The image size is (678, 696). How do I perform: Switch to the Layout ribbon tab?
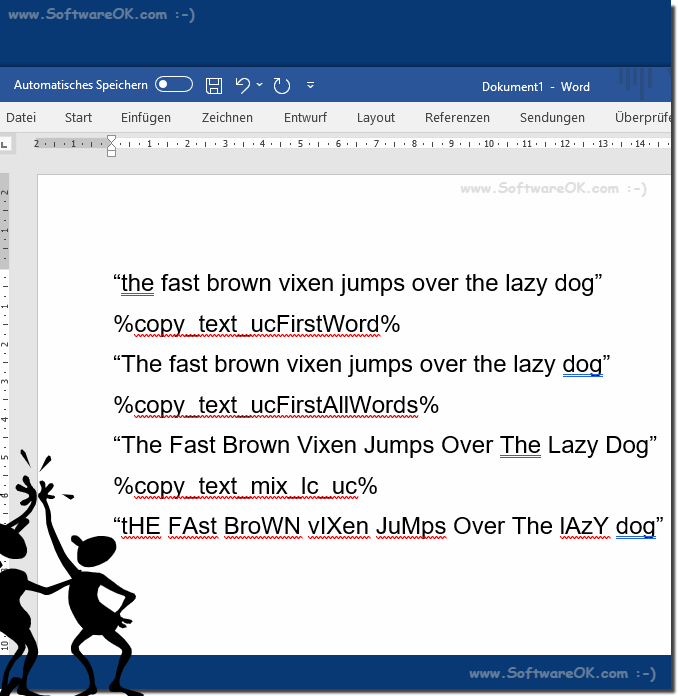376,118
